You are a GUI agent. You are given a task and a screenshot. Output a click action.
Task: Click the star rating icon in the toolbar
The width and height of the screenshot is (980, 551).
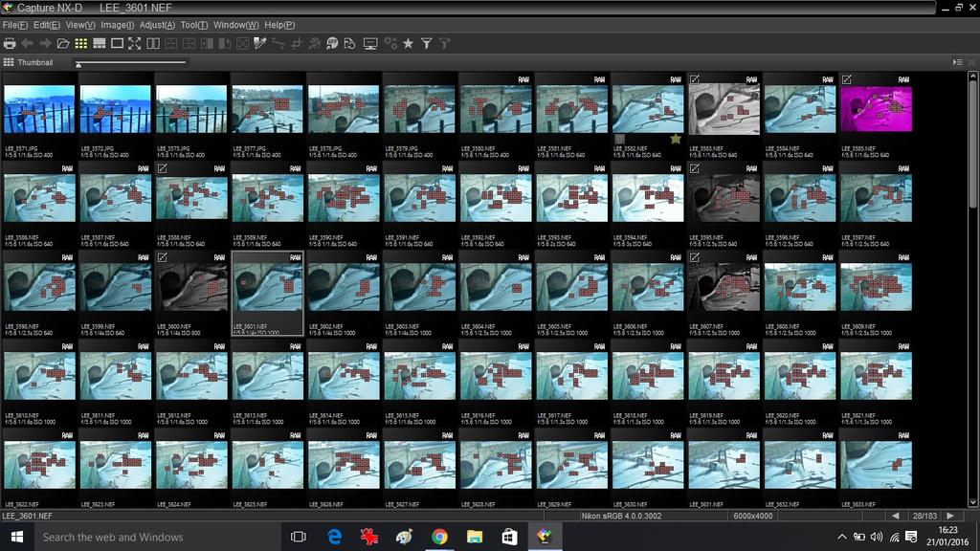(408, 43)
